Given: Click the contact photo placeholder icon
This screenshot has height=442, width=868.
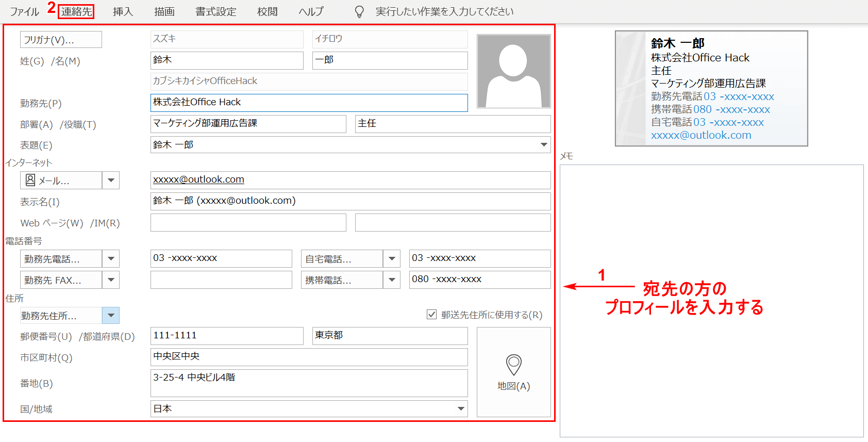Looking at the screenshot, I should [513, 71].
